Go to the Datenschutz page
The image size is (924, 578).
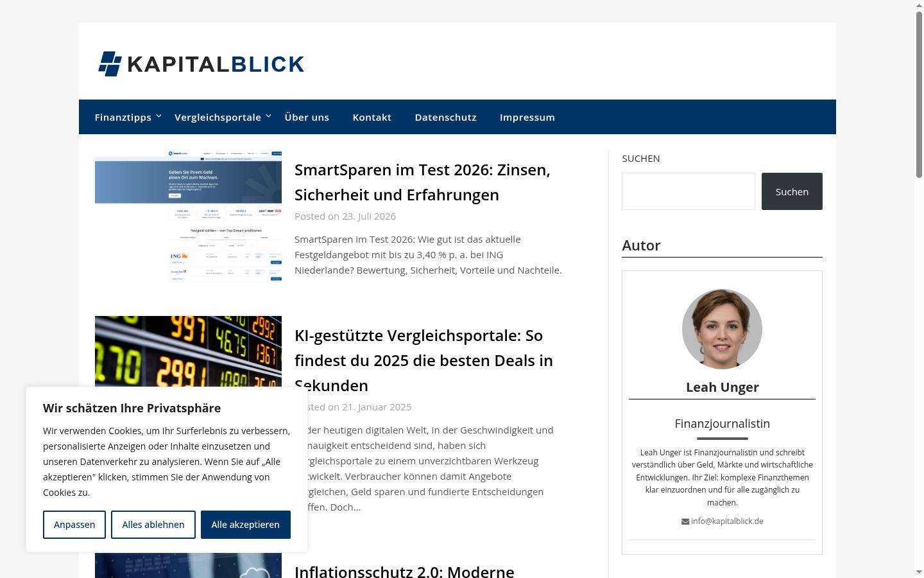click(446, 117)
